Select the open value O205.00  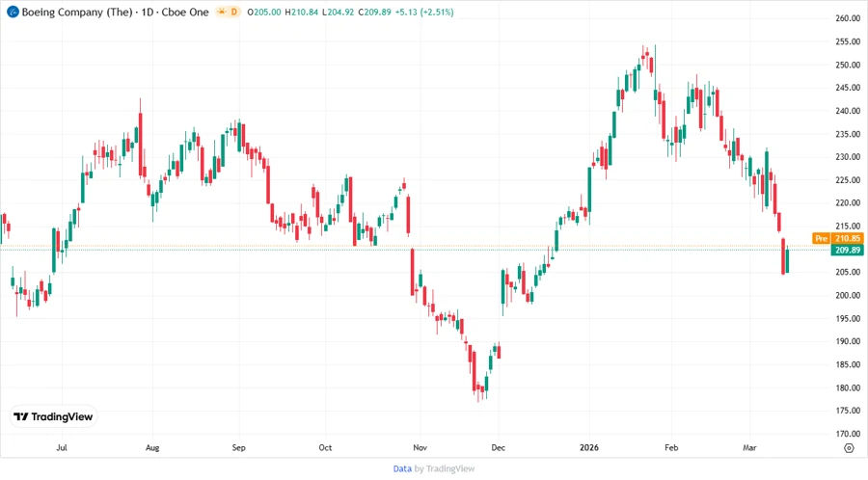pos(264,12)
